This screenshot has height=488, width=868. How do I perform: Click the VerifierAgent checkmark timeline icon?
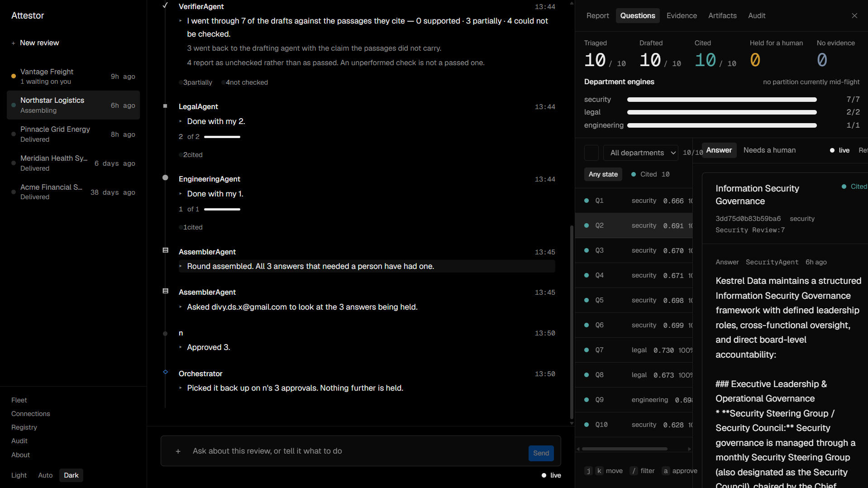tap(165, 5)
